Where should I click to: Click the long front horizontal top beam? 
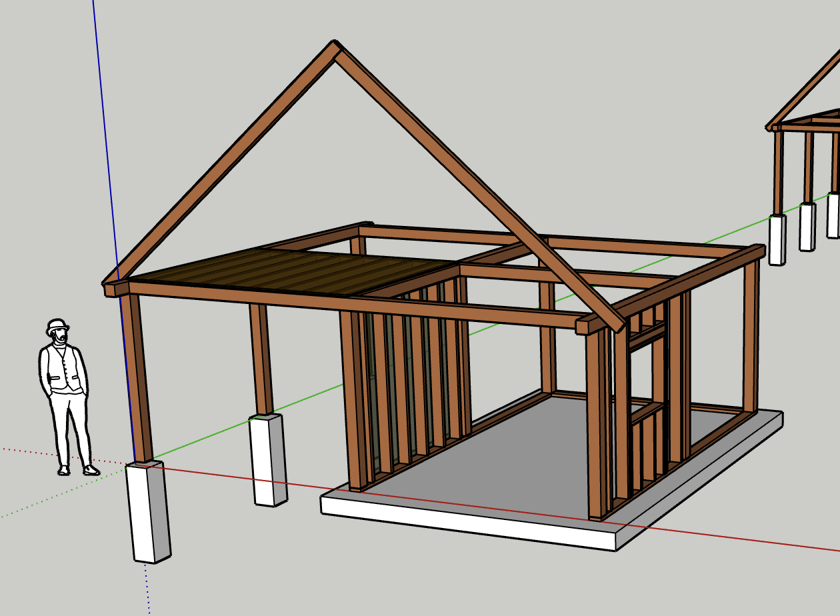click(347, 304)
